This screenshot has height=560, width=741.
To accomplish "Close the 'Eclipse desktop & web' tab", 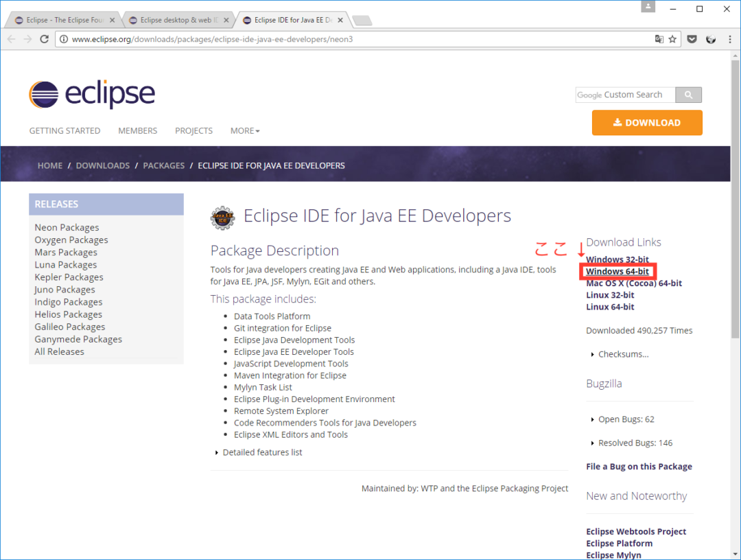I will [x=226, y=20].
